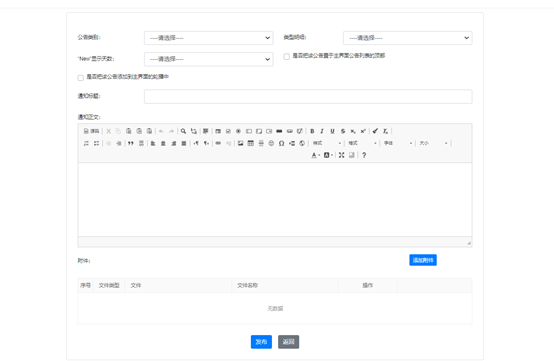Toggle Italic formatting
This screenshot has height=361, width=554.
point(322,131)
